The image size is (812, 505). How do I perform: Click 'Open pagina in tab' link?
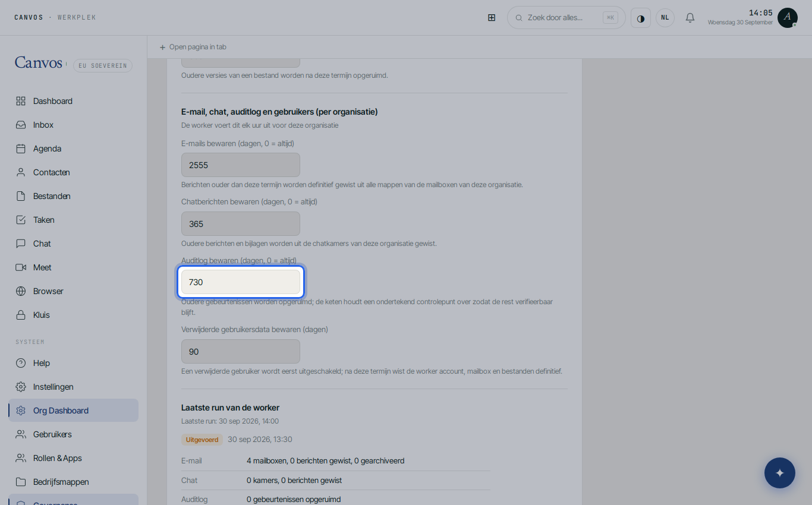point(193,47)
